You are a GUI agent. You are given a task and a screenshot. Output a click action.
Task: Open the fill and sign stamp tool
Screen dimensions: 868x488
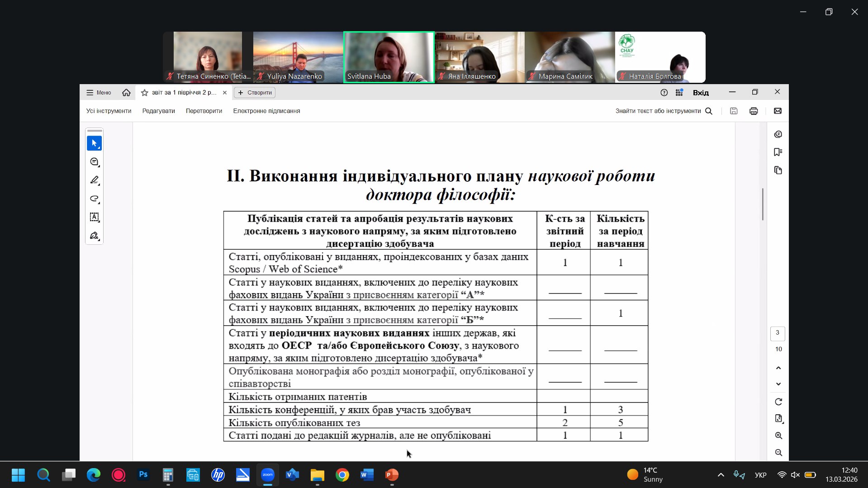pyautogui.click(x=94, y=236)
